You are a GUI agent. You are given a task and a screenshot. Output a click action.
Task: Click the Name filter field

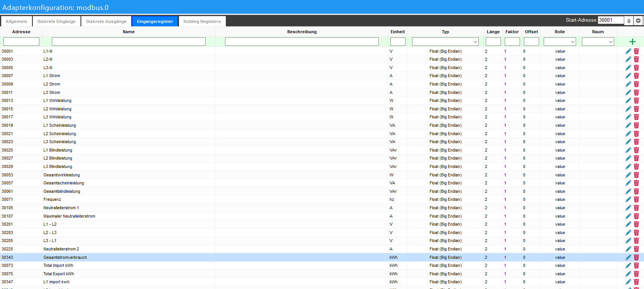(x=129, y=42)
